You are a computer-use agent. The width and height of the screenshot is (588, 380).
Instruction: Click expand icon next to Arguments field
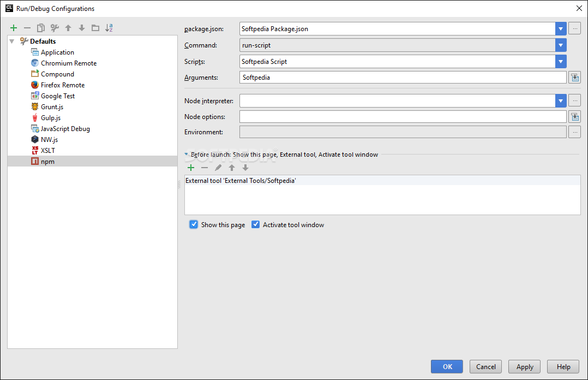coord(574,78)
